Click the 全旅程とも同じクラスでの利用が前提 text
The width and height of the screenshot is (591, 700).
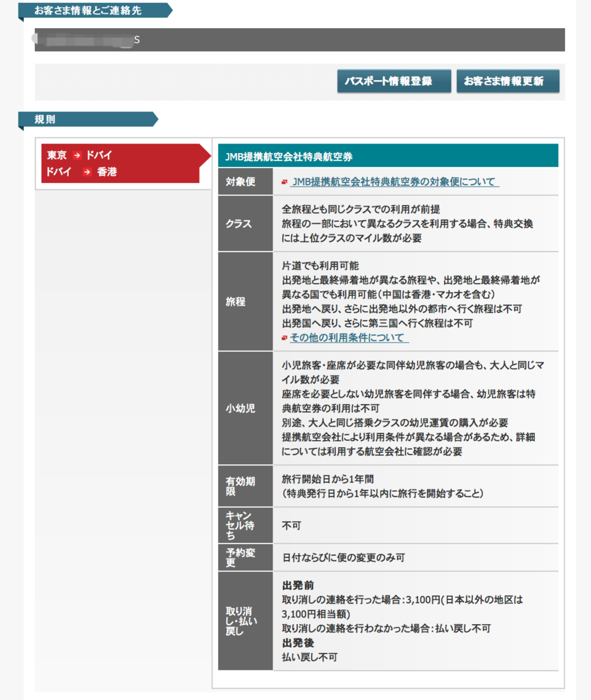(x=361, y=209)
